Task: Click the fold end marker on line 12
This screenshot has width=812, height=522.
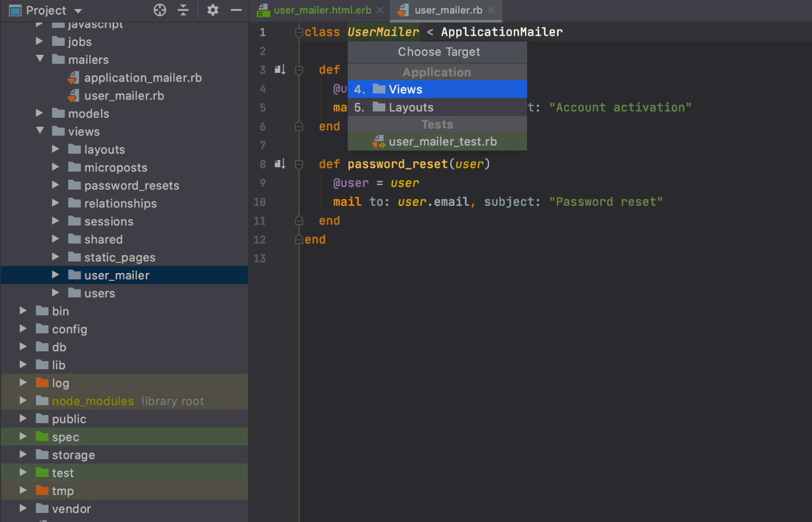Action: tap(299, 240)
